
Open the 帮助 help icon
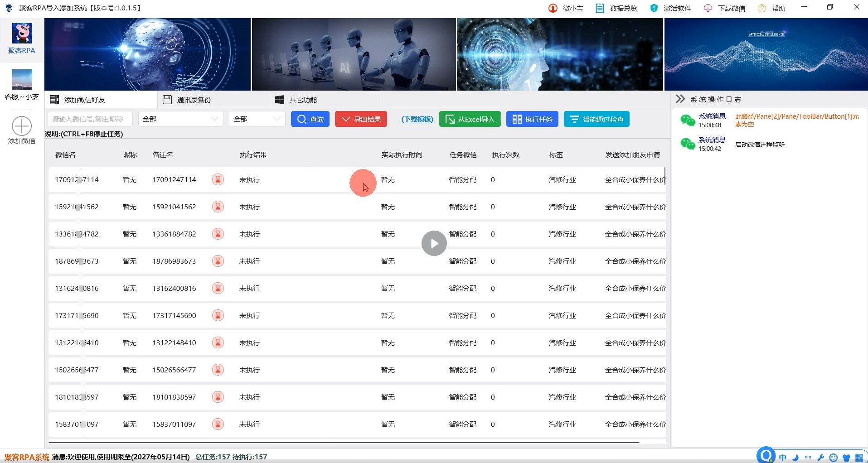pos(762,8)
